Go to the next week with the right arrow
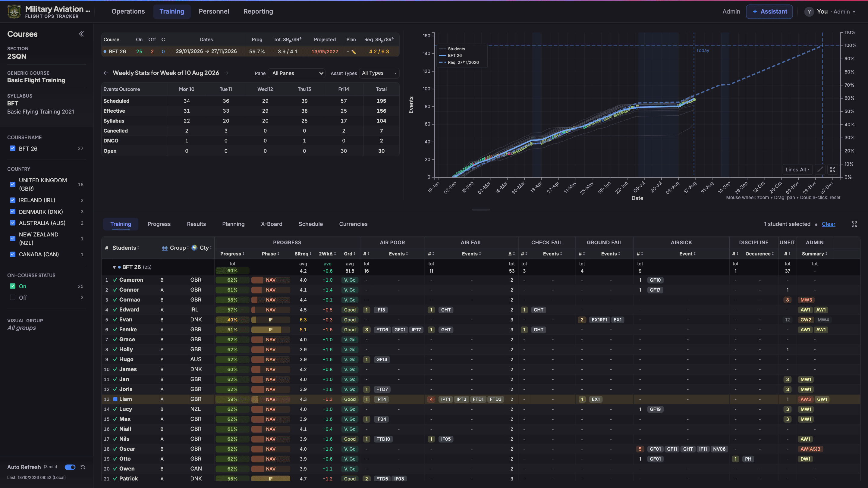This screenshot has height=488, width=868. (x=226, y=73)
